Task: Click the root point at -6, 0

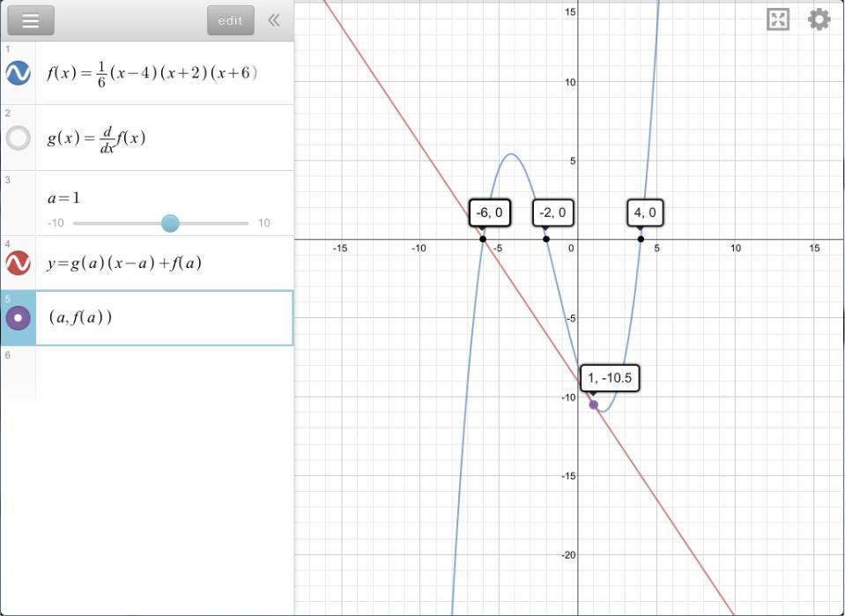Action: click(x=483, y=240)
